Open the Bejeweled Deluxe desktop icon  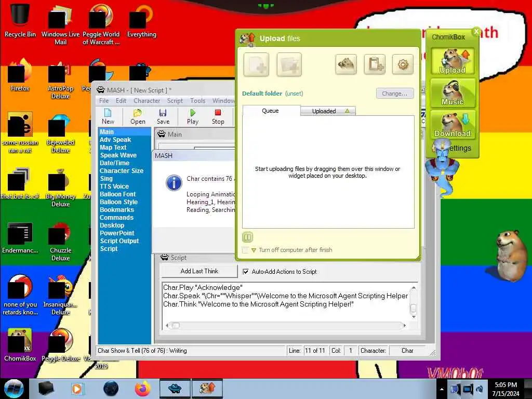[x=60, y=133]
